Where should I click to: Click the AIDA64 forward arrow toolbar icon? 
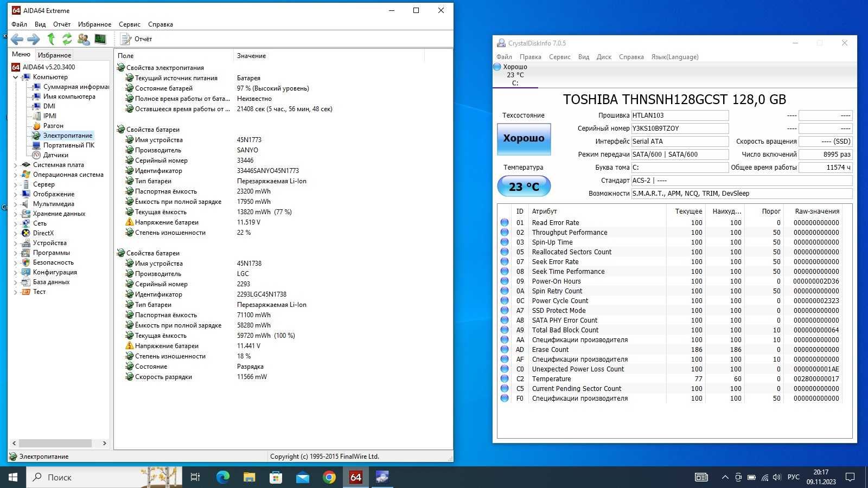[34, 39]
